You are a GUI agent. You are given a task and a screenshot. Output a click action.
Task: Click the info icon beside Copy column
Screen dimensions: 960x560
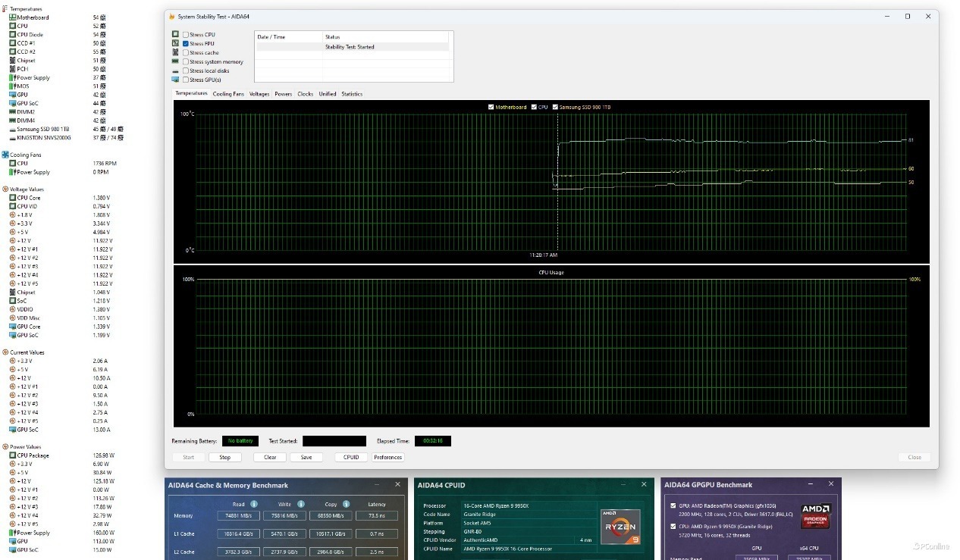[347, 504]
